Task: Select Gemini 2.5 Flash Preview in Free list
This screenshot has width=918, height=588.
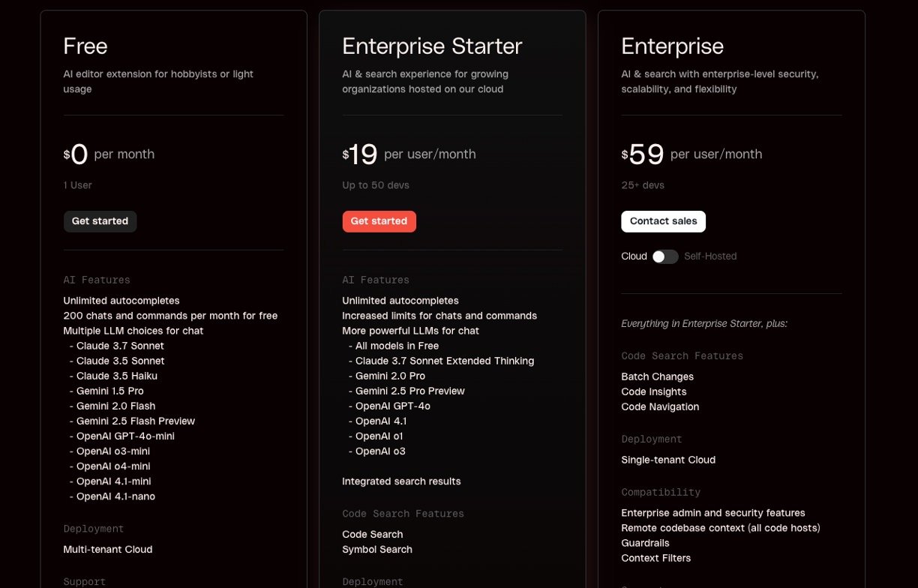Action: point(135,421)
